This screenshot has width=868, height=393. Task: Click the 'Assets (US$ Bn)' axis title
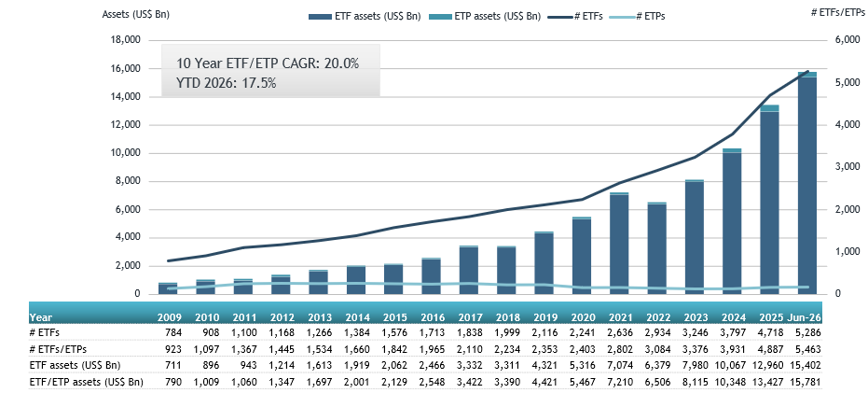[x=135, y=15]
